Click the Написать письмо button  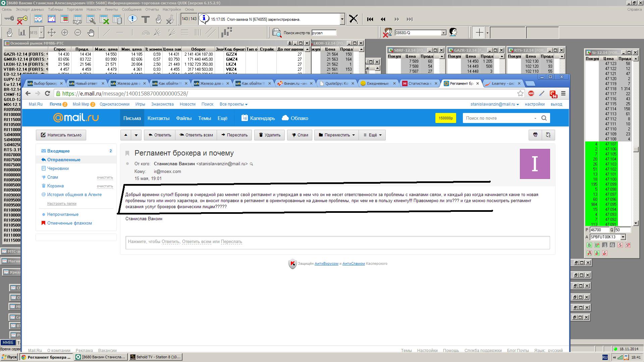[61, 135]
